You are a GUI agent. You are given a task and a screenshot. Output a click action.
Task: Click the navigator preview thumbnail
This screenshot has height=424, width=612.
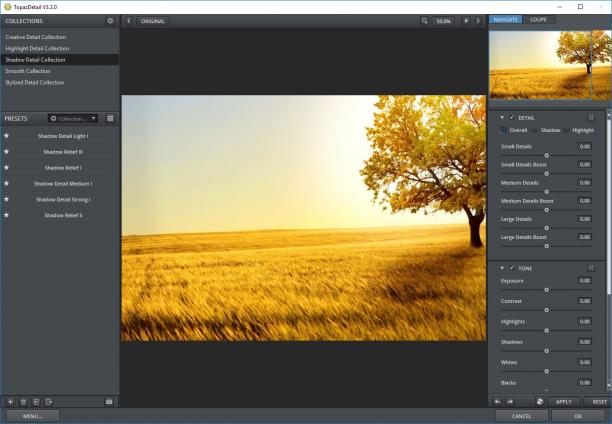click(550, 65)
